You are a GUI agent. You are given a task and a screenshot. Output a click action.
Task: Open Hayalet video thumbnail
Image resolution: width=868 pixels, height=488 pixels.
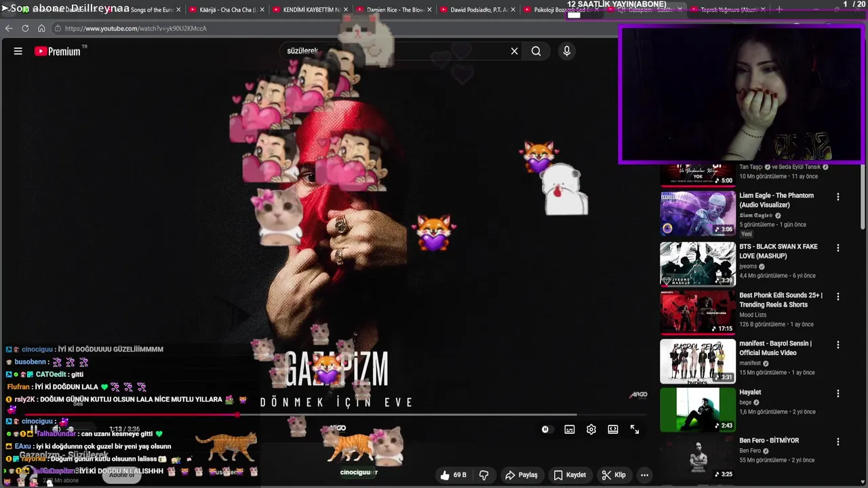698,410
